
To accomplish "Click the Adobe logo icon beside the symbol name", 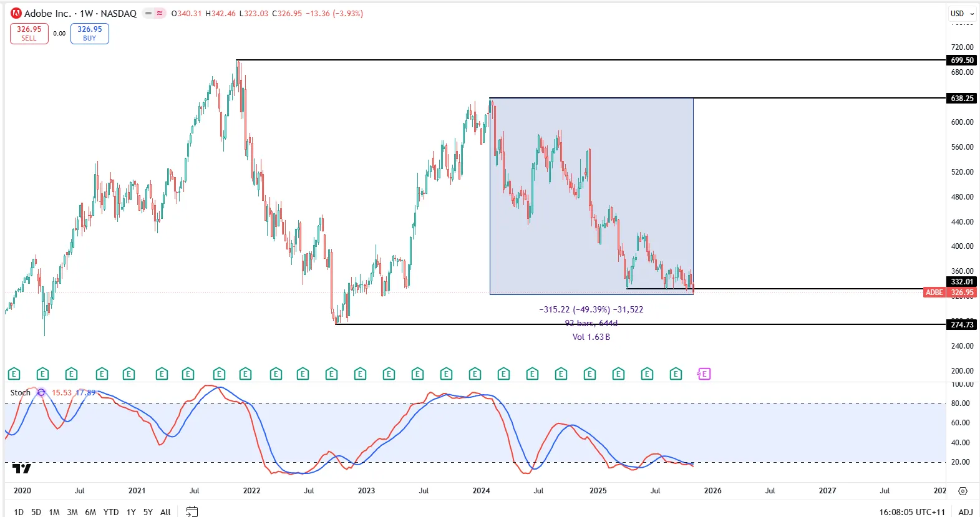I will pos(16,13).
